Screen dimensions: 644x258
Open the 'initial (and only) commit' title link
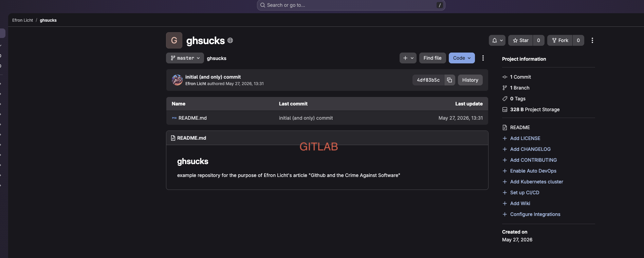tap(213, 77)
